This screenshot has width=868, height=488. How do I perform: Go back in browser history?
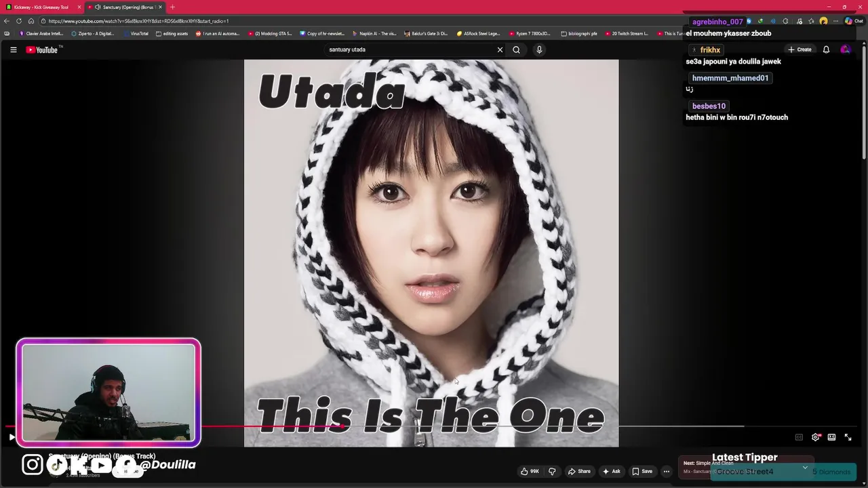[x=7, y=21]
